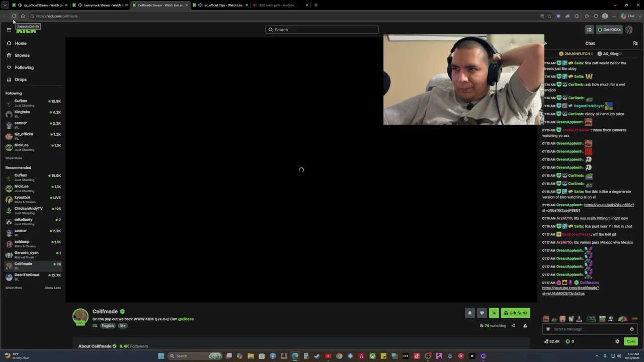
Task: Open emote picker in message box
Action: (x=632, y=329)
